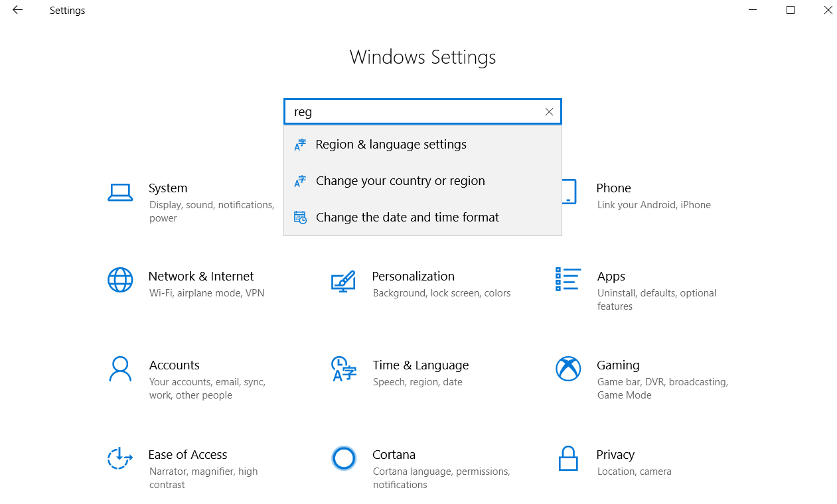Viewport: 837px width, 504px height.
Task: Click the Phone device icon
Action: pos(568,192)
